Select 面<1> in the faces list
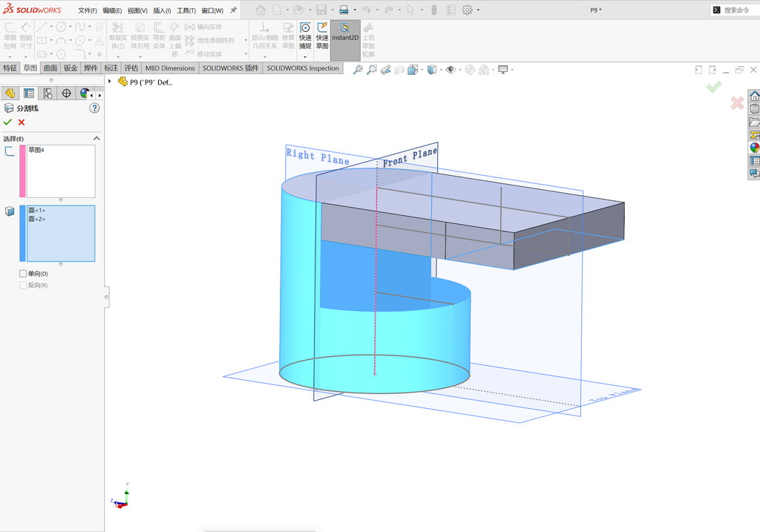 [37, 210]
